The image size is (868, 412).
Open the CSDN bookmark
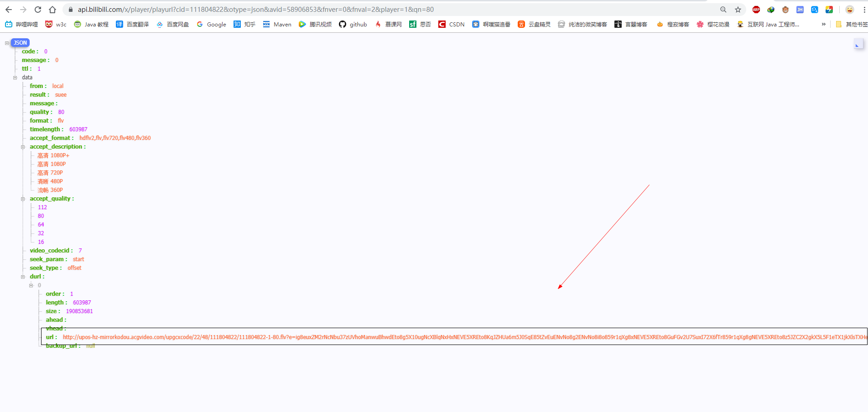(452, 24)
